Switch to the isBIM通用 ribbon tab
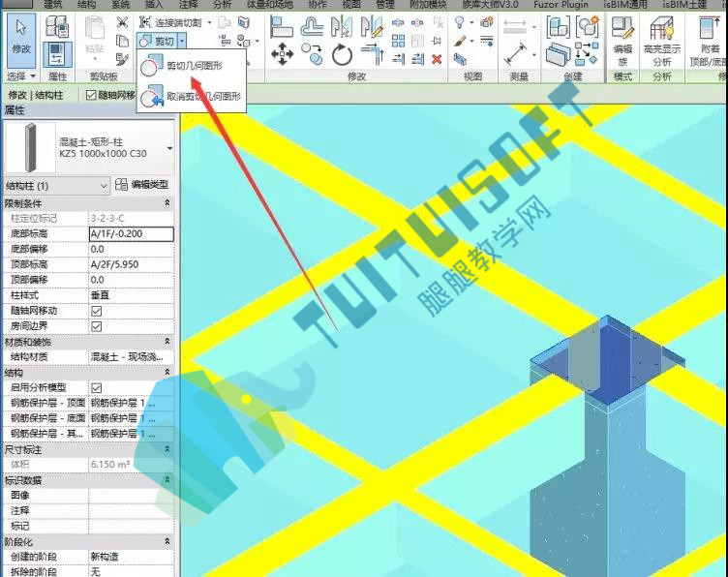Viewport: 728px width, 577px height. click(625, 5)
